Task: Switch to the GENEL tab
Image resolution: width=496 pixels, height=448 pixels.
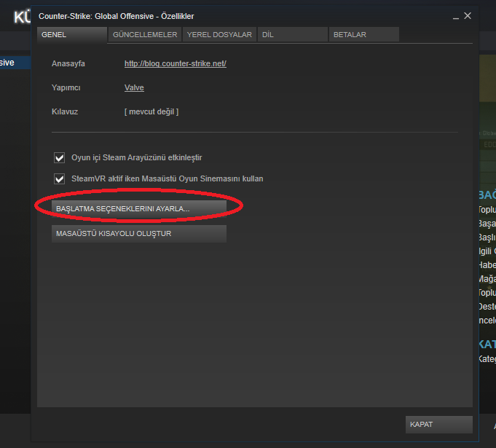Action: (x=72, y=34)
